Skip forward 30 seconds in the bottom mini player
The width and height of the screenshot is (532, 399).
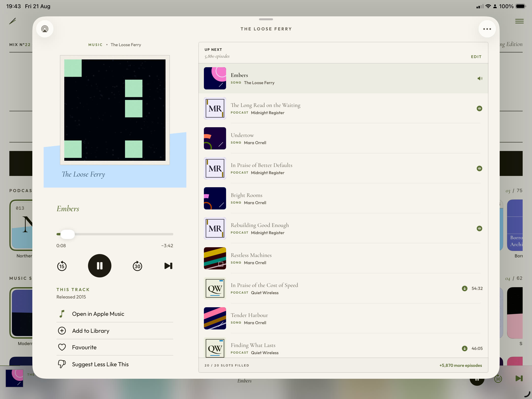click(498, 379)
